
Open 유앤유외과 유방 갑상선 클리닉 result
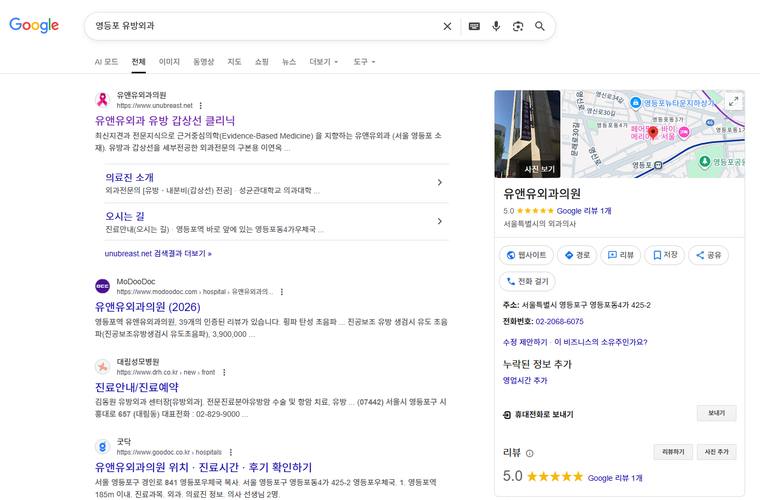pyautogui.click(x=165, y=121)
